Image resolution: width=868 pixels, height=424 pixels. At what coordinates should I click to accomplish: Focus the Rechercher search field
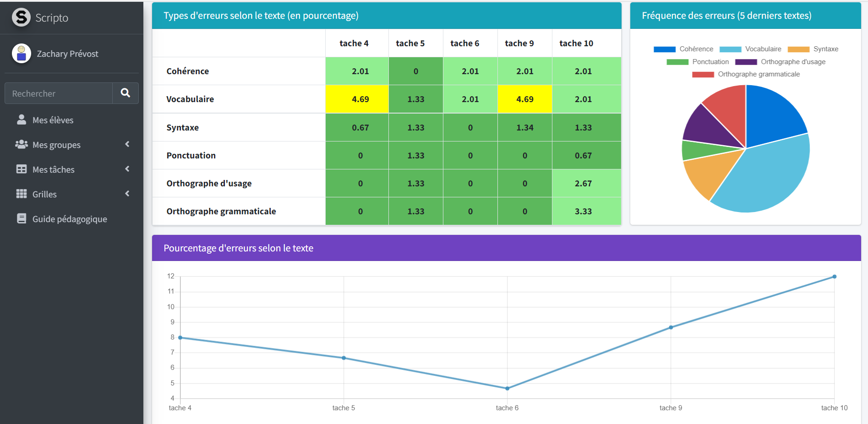click(59, 93)
